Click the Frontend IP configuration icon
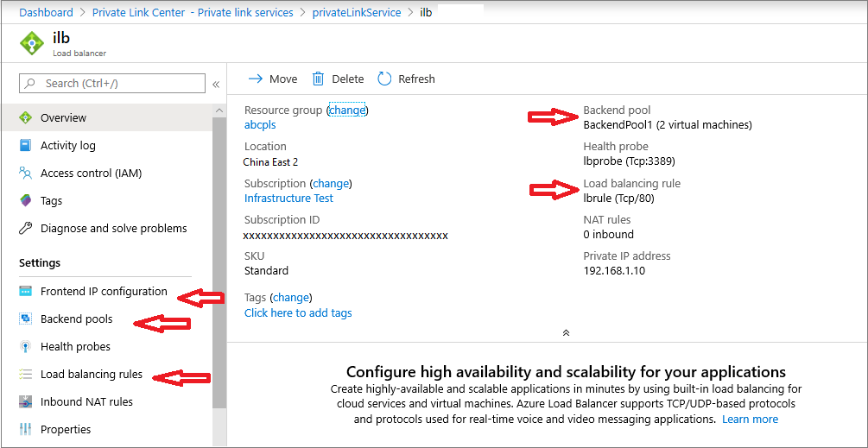868x448 pixels. pos(25,292)
